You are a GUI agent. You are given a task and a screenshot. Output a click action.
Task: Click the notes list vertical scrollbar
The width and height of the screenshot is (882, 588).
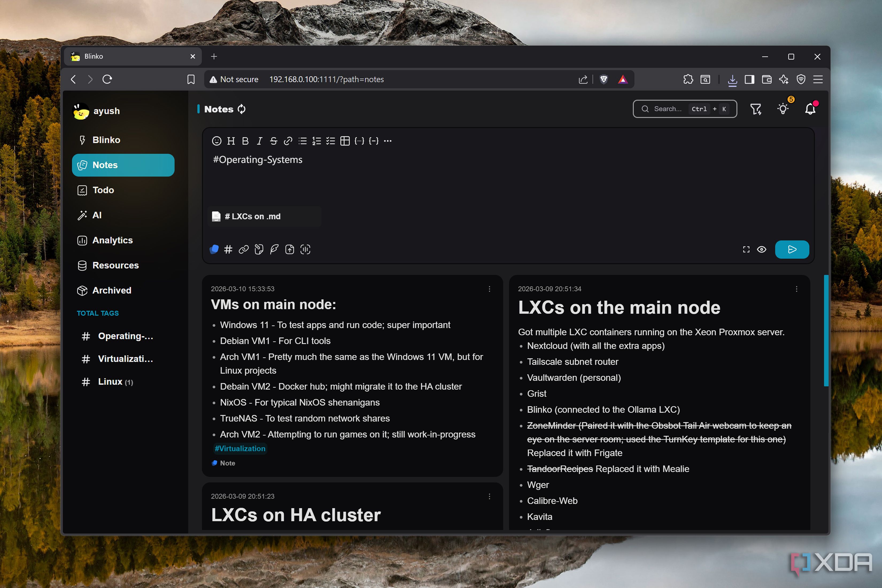pos(826,331)
